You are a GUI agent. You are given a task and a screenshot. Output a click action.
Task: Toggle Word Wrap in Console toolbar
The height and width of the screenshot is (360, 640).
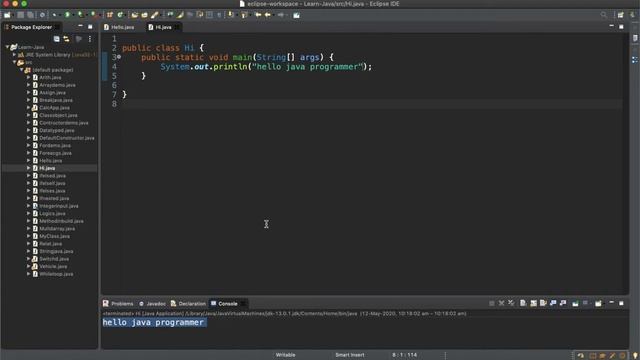point(543,303)
